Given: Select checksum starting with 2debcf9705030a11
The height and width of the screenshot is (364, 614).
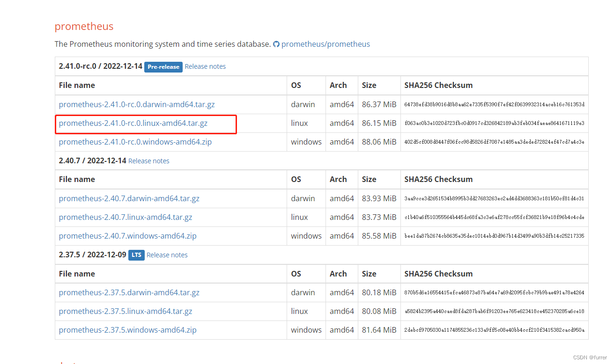Looking at the screenshot, I should point(494,330).
